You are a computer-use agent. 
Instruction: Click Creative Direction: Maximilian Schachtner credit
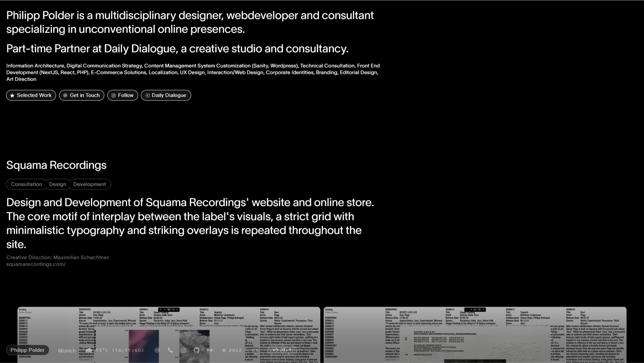click(x=58, y=258)
